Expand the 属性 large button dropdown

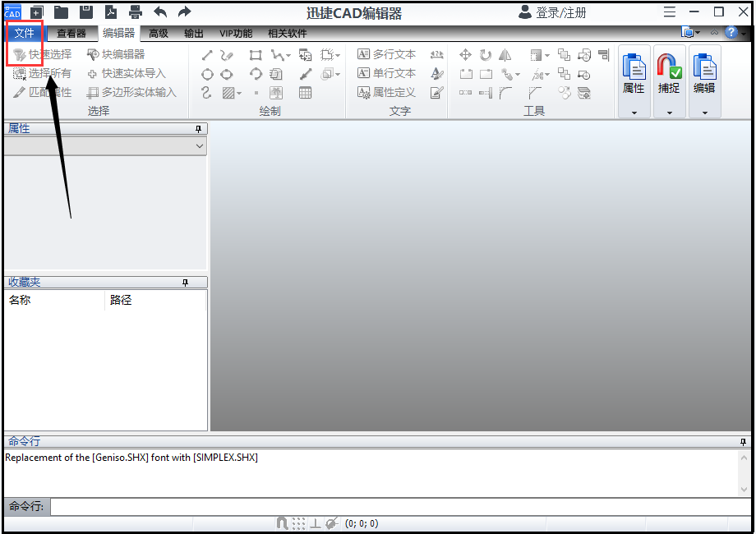pyautogui.click(x=634, y=113)
